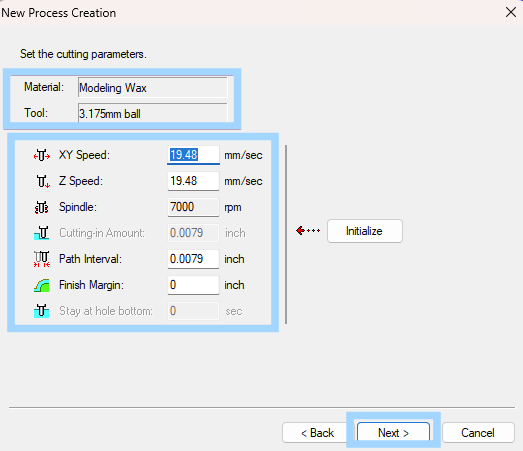Screen dimensions: 523x451
Task: Click the Z Speed tool icon
Action: click(x=43, y=181)
